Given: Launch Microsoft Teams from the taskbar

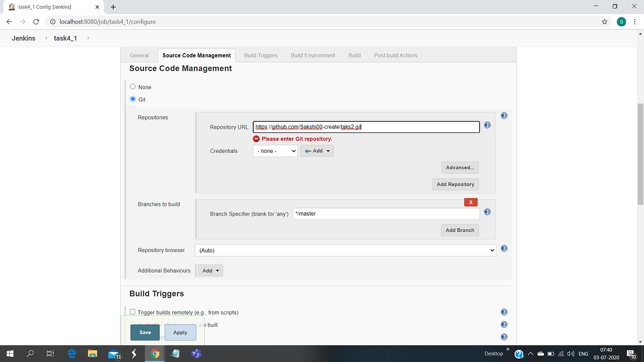Looking at the screenshot, I should click(196, 353).
